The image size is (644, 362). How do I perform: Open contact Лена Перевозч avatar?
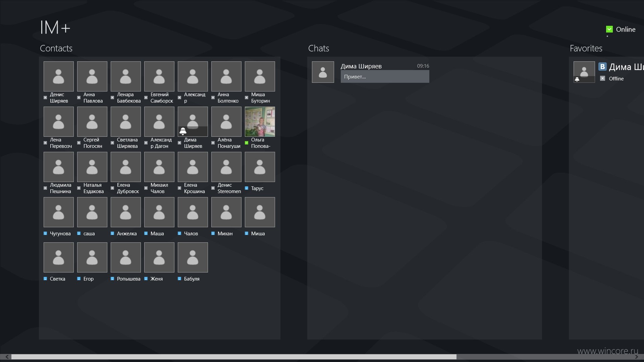click(58, 121)
